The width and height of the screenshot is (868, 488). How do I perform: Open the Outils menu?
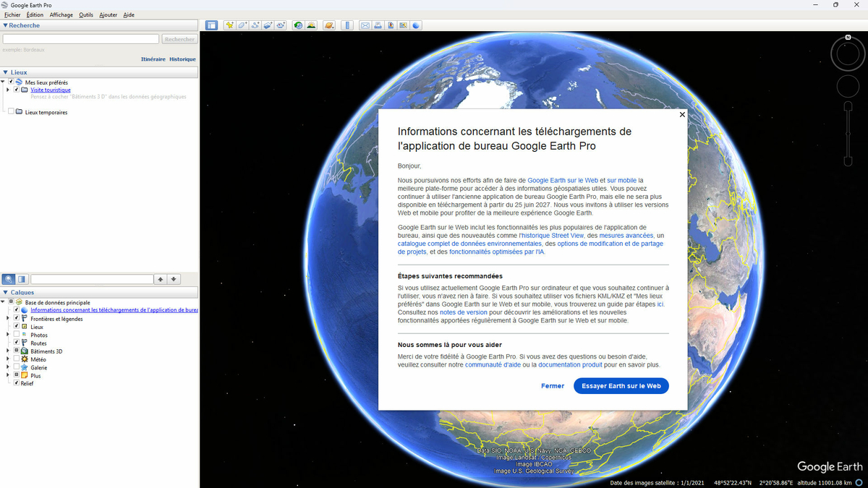click(86, 15)
